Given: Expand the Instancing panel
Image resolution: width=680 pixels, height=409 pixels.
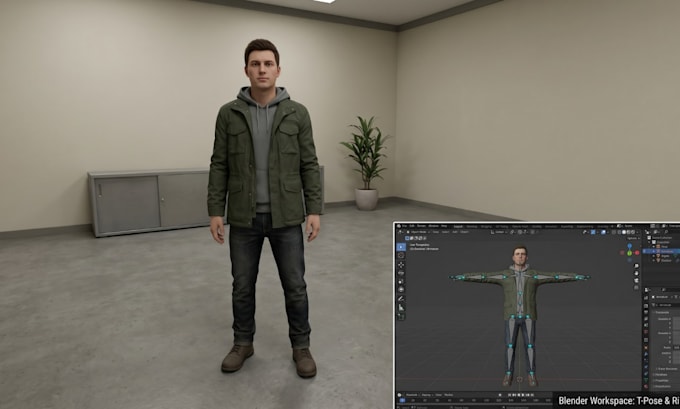Looking at the screenshot, I should [x=663, y=386].
